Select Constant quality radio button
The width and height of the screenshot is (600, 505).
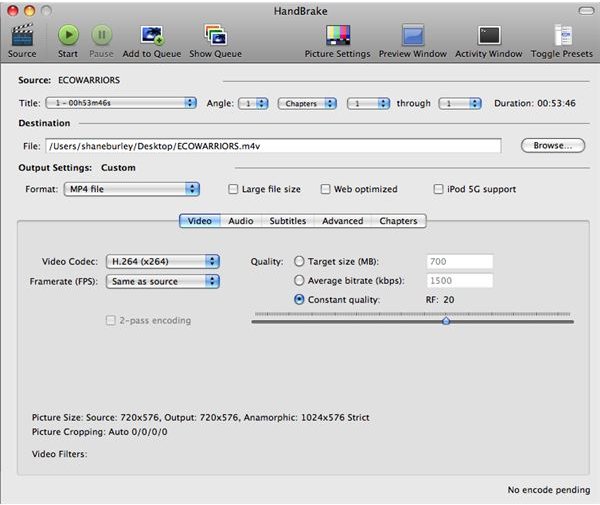pyautogui.click(x=299, y=300)
